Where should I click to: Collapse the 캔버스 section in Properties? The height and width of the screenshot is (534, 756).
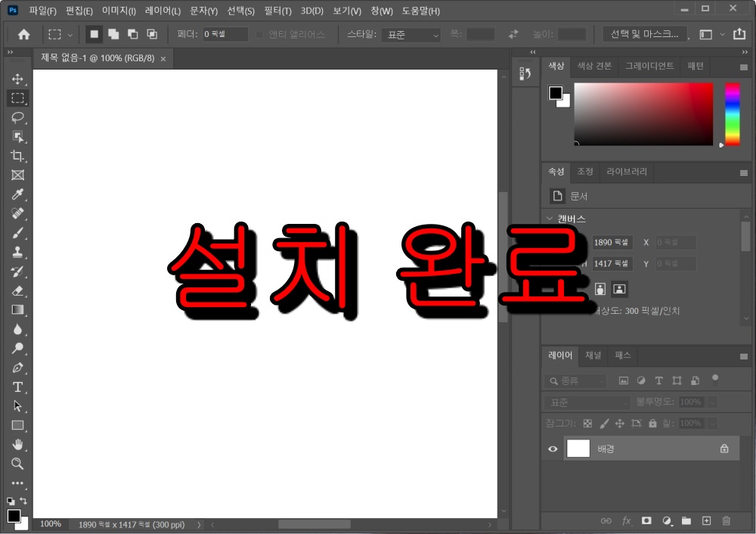(550, 219)
